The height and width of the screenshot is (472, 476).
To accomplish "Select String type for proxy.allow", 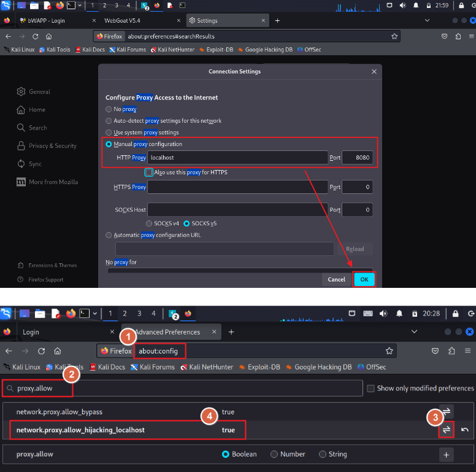I will click(x=323, y=454).
